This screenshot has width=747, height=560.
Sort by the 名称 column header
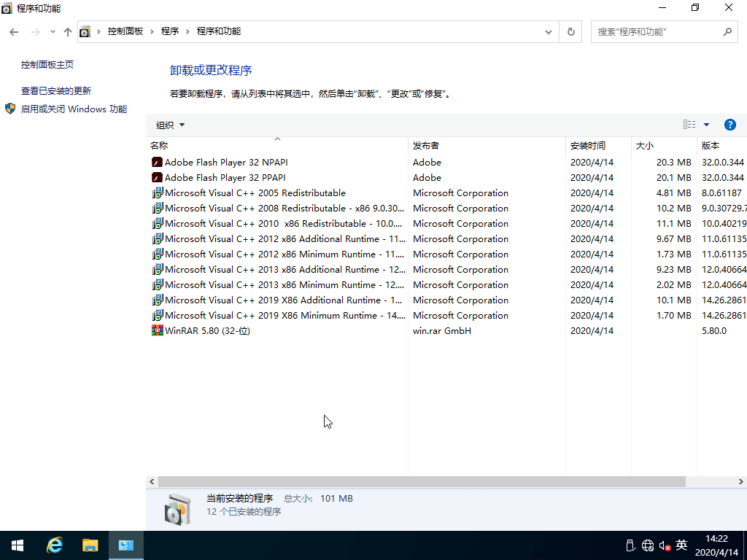coord(276,146)
